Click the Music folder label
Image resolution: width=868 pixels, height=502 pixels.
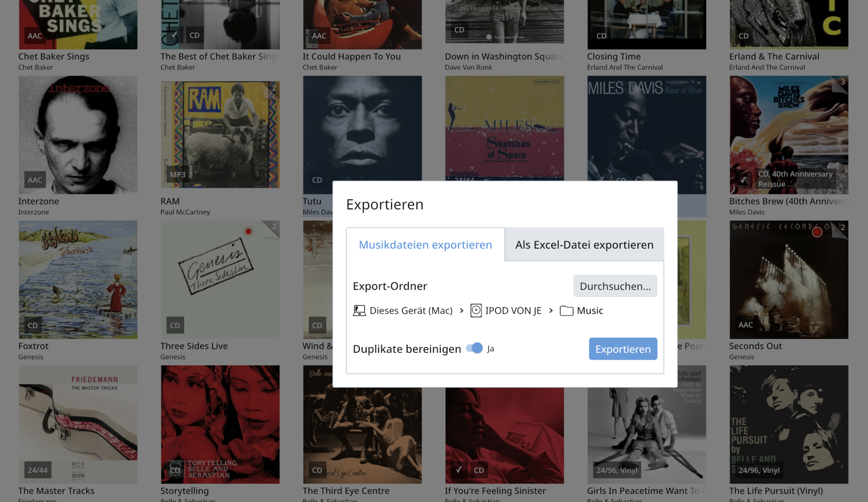590,311
